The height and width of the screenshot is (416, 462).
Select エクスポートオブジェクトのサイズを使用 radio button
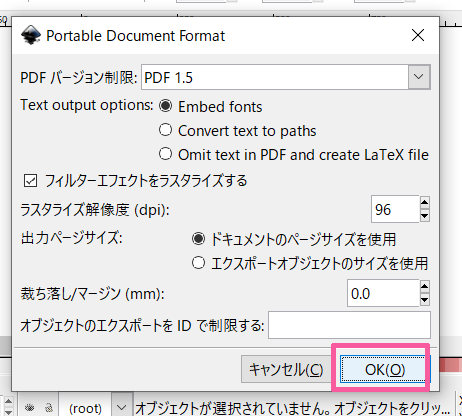[198, 263]
